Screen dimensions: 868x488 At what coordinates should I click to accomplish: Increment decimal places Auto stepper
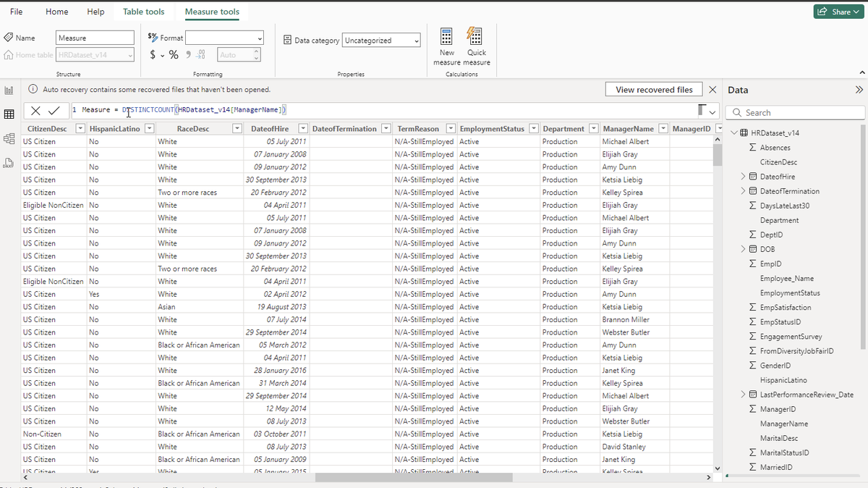tap(255, 52)
